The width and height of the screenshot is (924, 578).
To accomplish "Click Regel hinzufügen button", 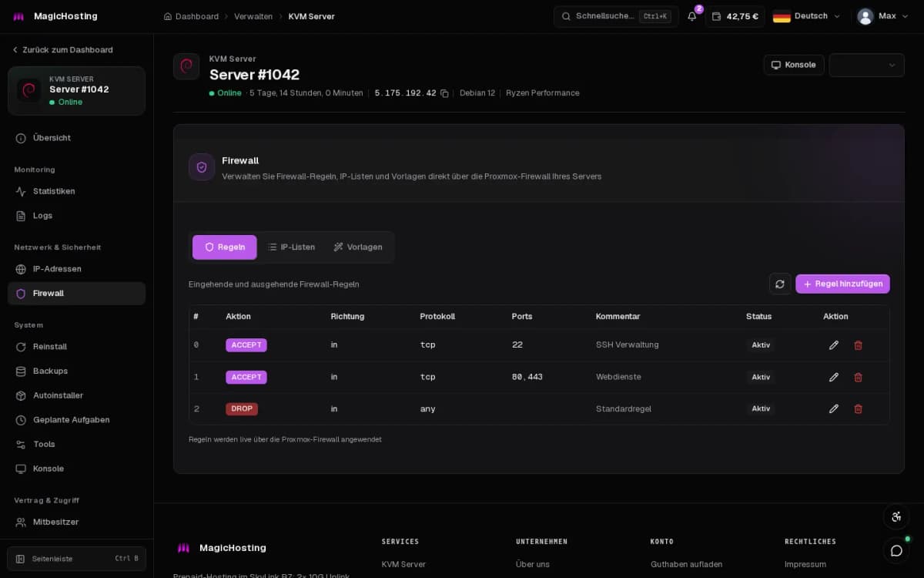I will point(842,284).
